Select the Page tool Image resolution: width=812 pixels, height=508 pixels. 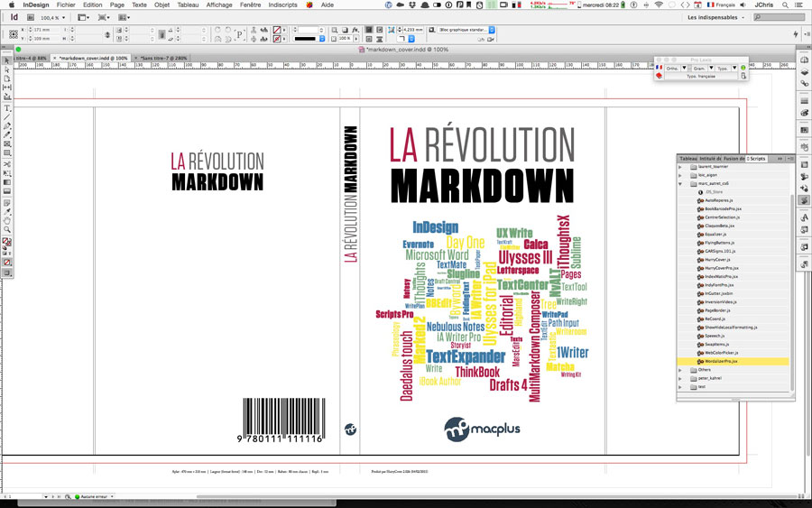(7, 79)
